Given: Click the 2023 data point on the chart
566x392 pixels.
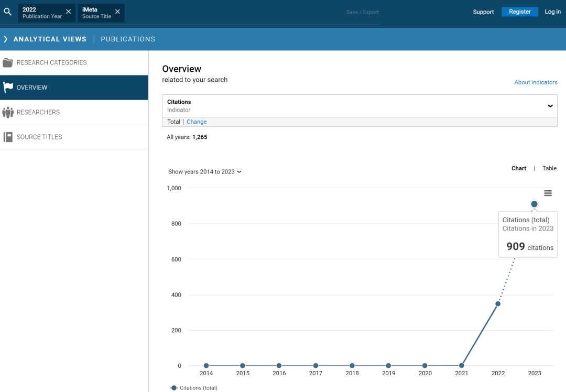Looking at the screenshot, I should click(x=534, y=204).
